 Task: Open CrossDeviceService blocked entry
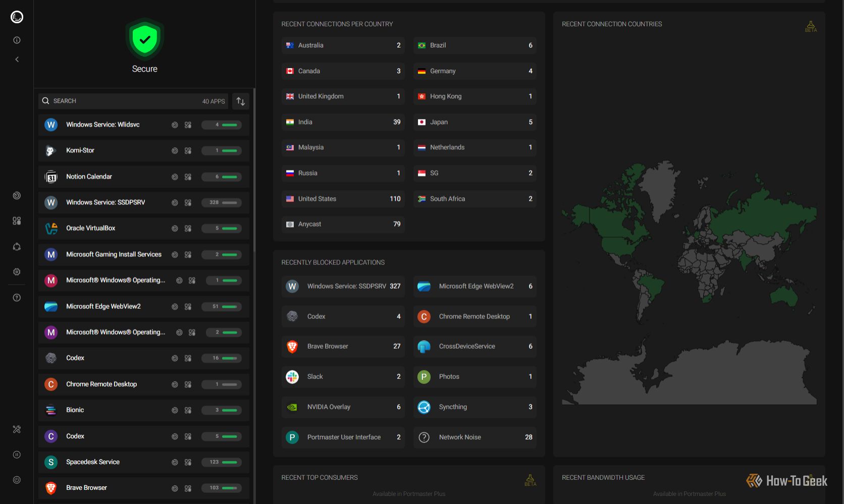[x=475, y=347]
